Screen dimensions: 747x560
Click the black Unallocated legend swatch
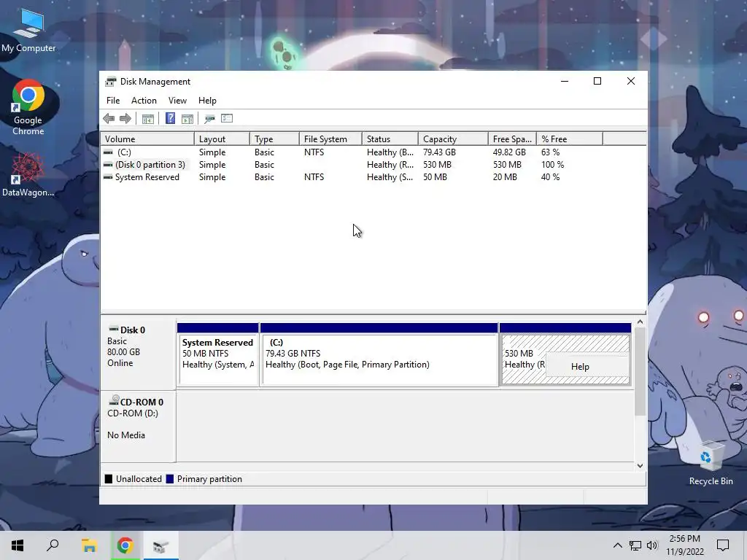(x=109, y=479)
